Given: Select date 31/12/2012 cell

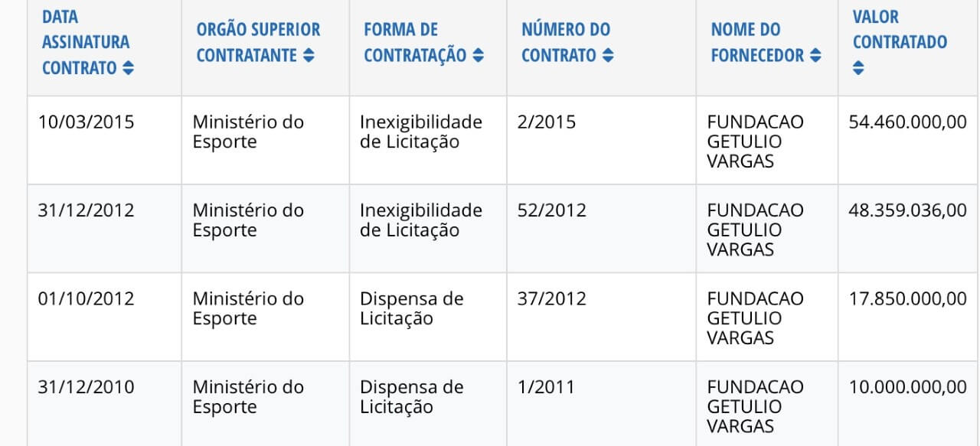Looking at the screenshot, I should click(x=86, y=210).
